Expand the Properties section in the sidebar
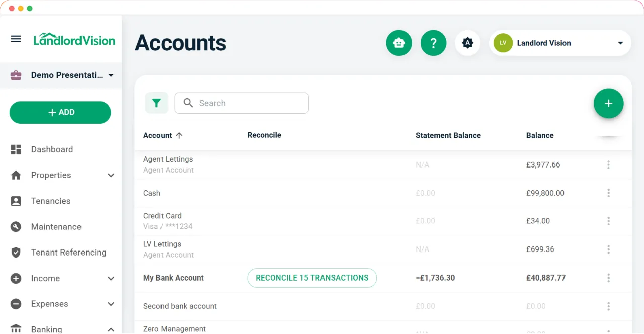This screenshot has height=334, width=644. click(111, 175)
